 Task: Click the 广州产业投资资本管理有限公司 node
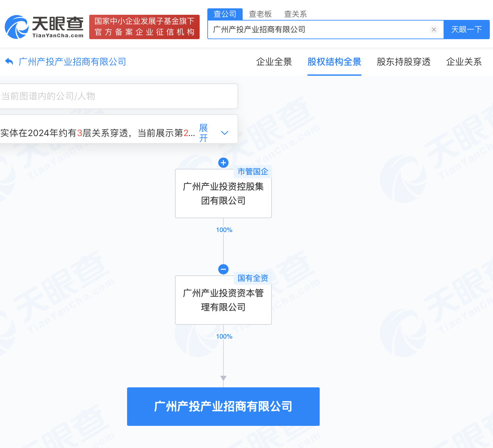pos(223,300)
